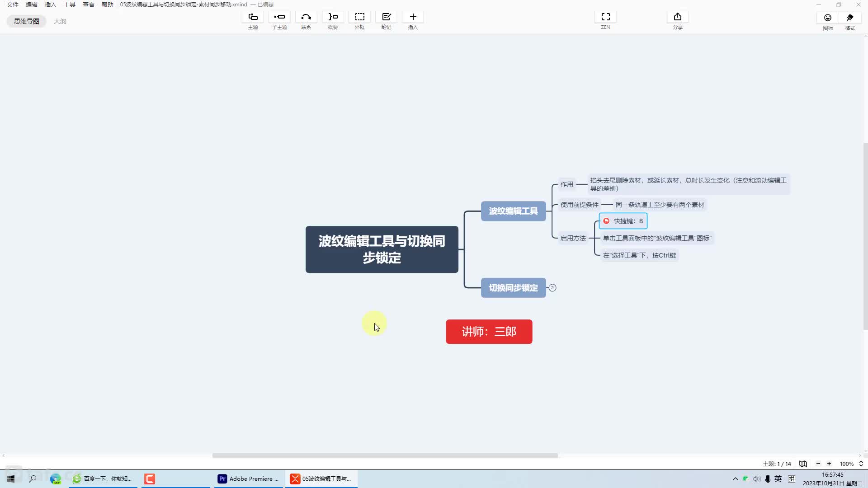
Task: Select the 作用 subtopic
Action: click(567, 184)
